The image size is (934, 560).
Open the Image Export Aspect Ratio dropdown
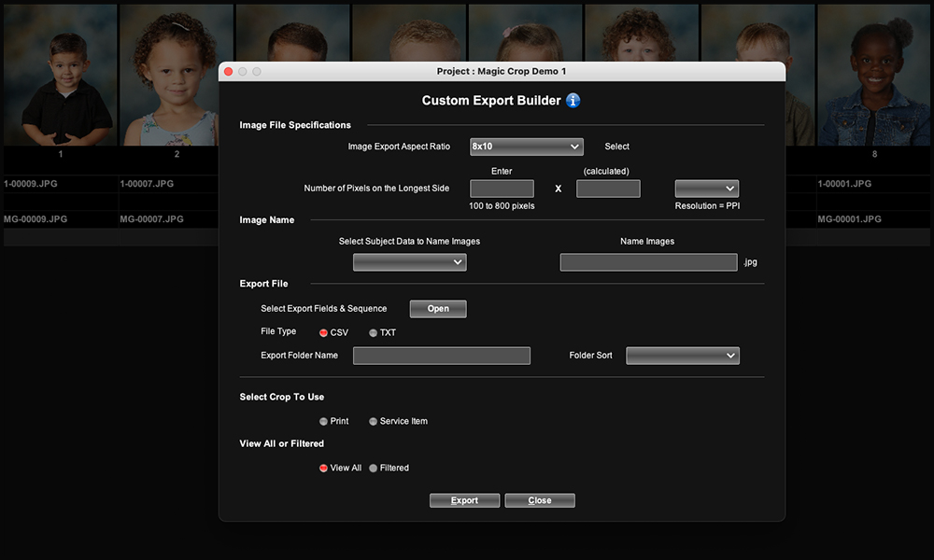pos(526,147)
